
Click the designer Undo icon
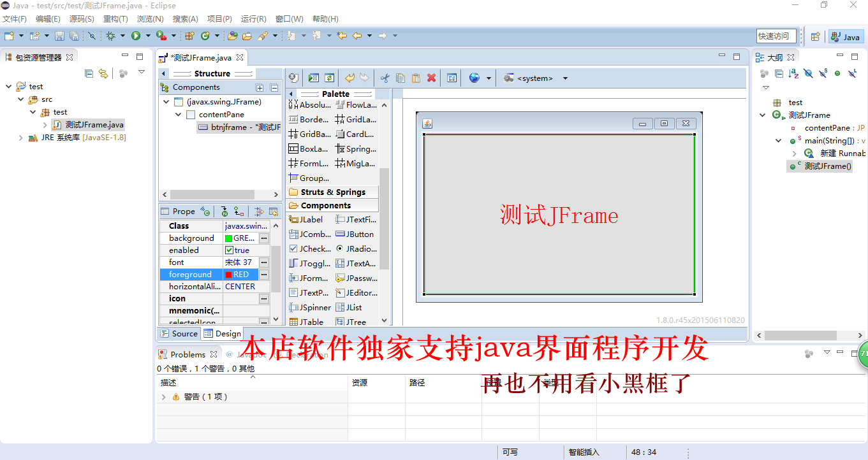coord(349,78)
